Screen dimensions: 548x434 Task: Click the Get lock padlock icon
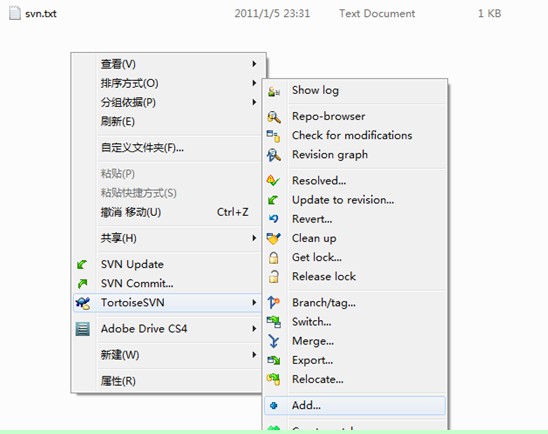tap(274, 258)
